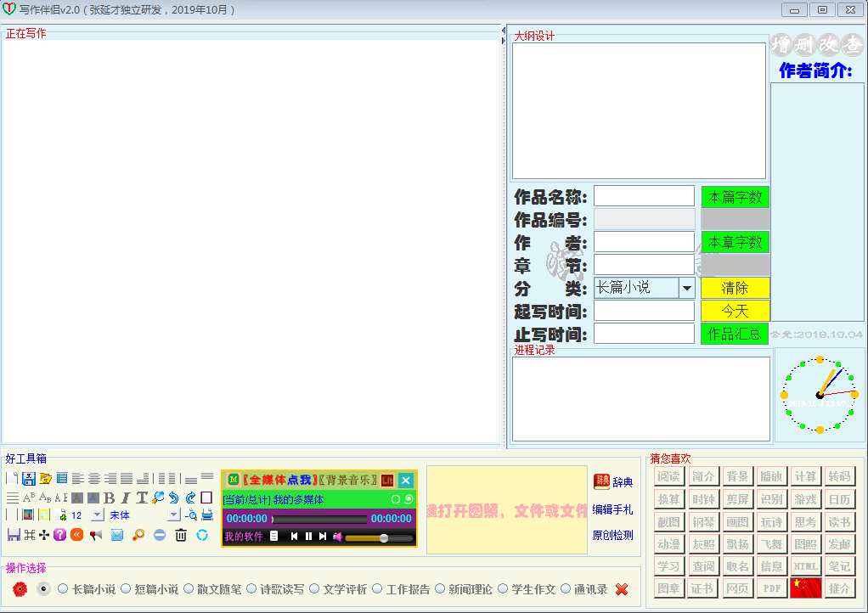This screenshot has width=868, height=613.
Task: Click the 作品名称 input field
Action: pyautogui.click(x=644, y=197)
